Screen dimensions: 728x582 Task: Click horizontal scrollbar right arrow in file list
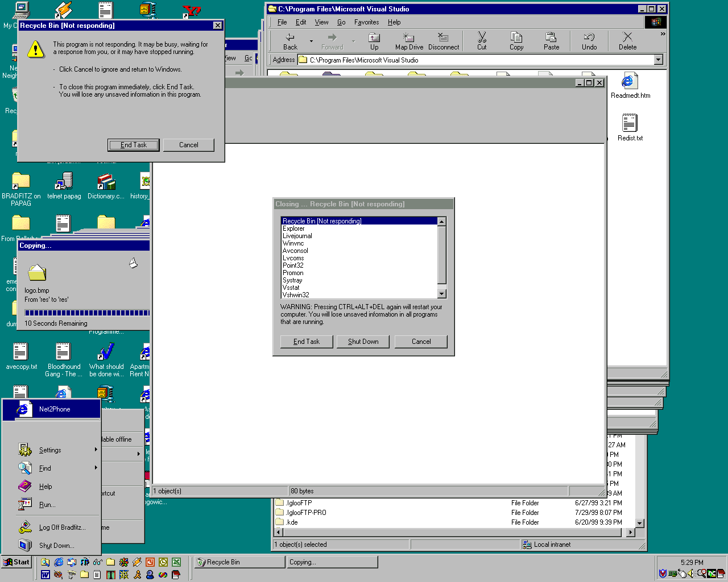(630, 533)
